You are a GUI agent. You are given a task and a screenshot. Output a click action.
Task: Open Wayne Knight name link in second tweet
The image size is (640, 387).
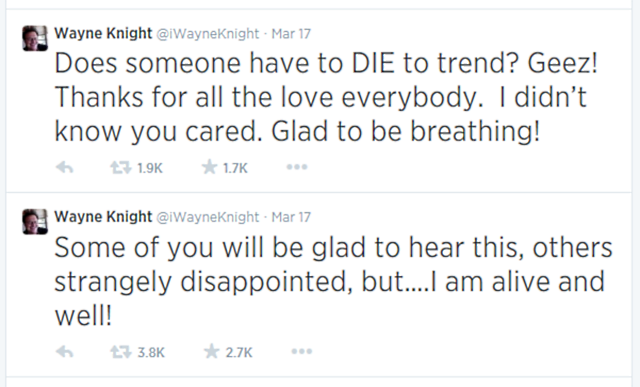click(103, 217)
